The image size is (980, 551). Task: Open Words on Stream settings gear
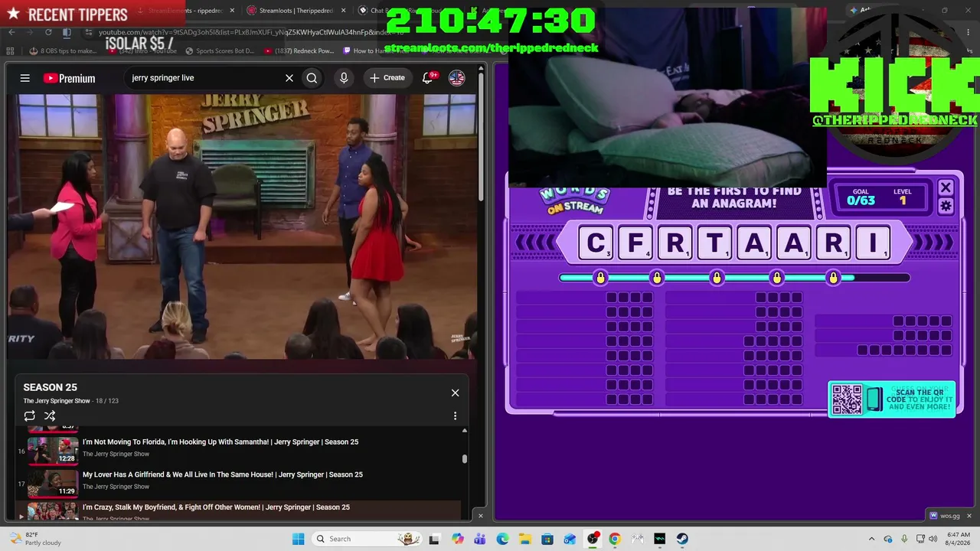click(946, 206)
